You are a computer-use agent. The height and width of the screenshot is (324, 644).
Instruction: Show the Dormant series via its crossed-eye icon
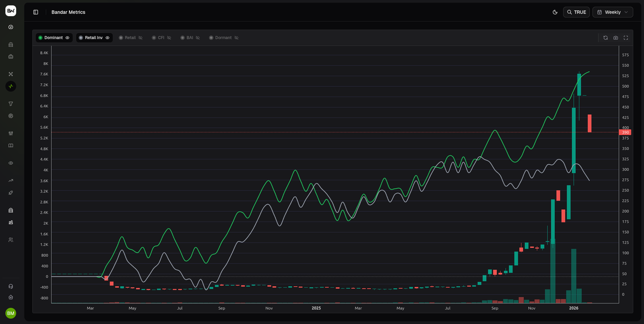click(236, 38)
